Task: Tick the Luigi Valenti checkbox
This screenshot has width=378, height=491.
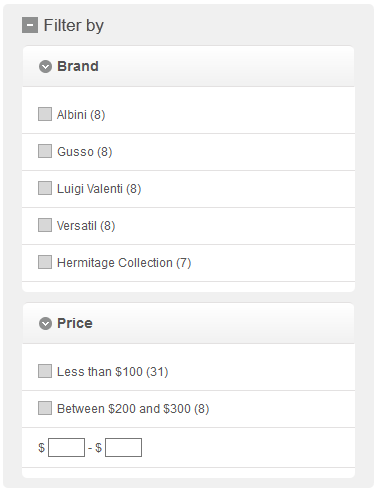Action: (x=45, y=188)
